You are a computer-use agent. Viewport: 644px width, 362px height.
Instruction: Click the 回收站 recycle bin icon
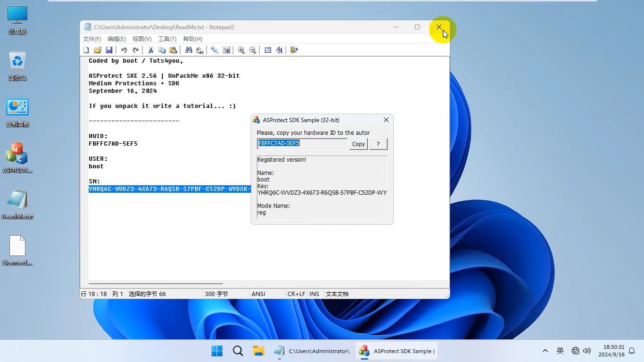tap(17, 66)
